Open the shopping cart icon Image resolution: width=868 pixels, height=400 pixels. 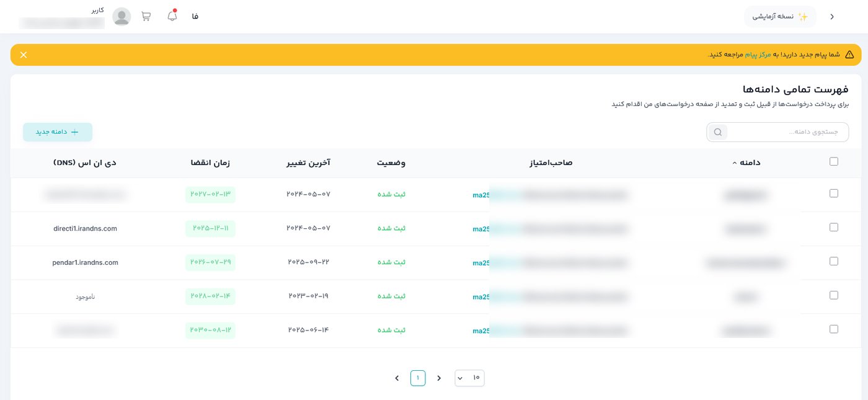(146, 16)
